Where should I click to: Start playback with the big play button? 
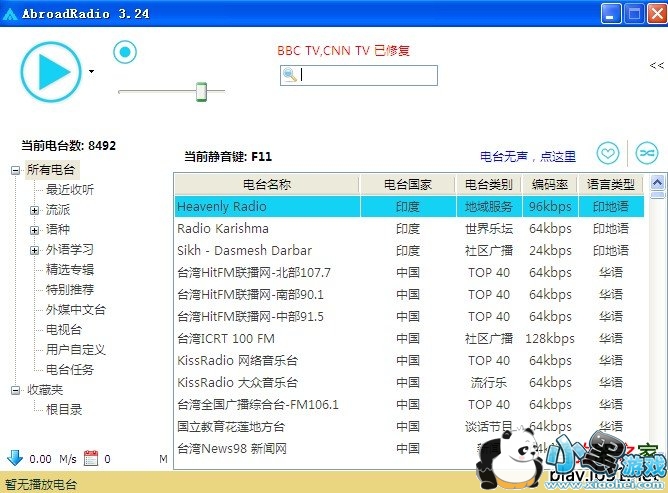[51, 72]
